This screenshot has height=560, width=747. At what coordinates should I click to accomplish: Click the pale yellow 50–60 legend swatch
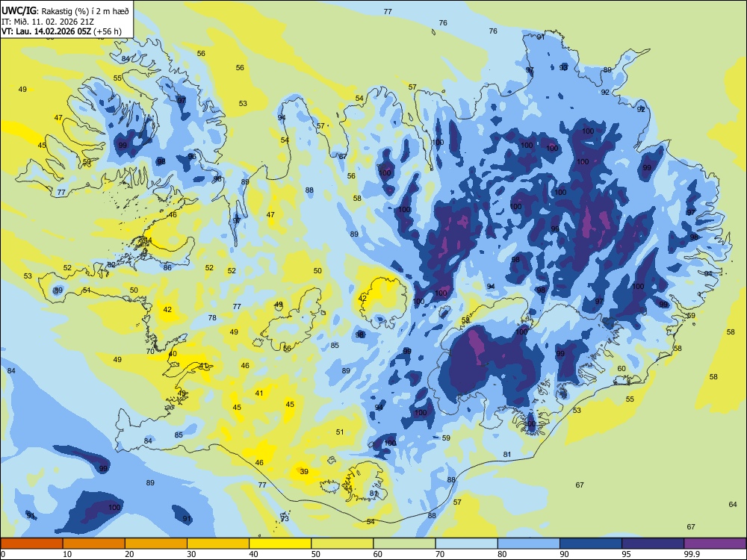pyautogui.click(x=343, y=544)
